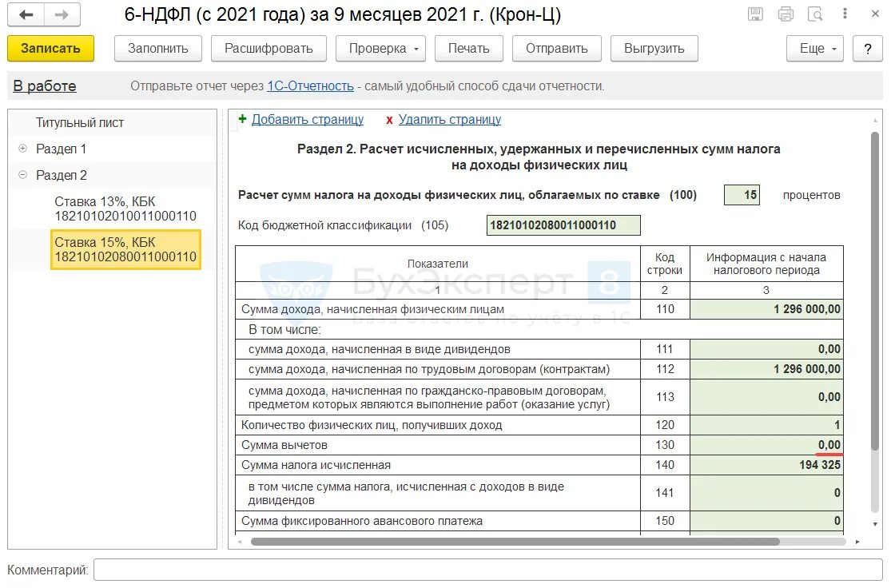Click the Записать button
The width and height of the screenshot is (891, 588).
50,48
